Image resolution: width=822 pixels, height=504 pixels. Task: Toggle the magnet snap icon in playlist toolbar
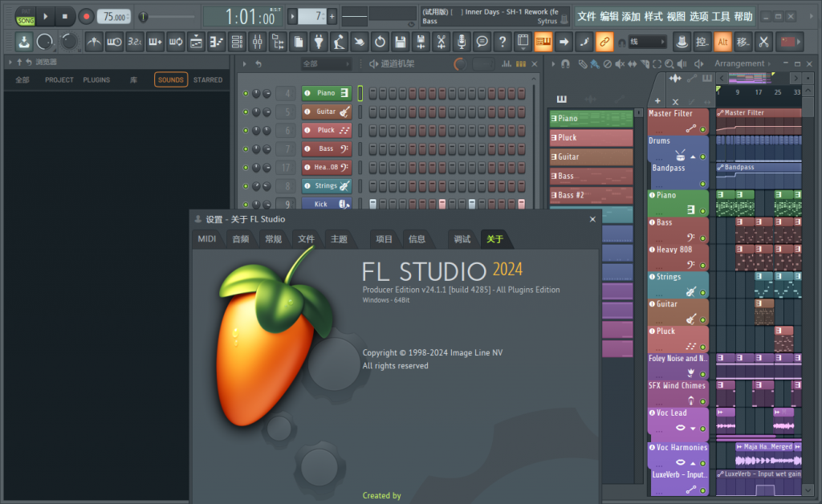[x=566, y=64]
